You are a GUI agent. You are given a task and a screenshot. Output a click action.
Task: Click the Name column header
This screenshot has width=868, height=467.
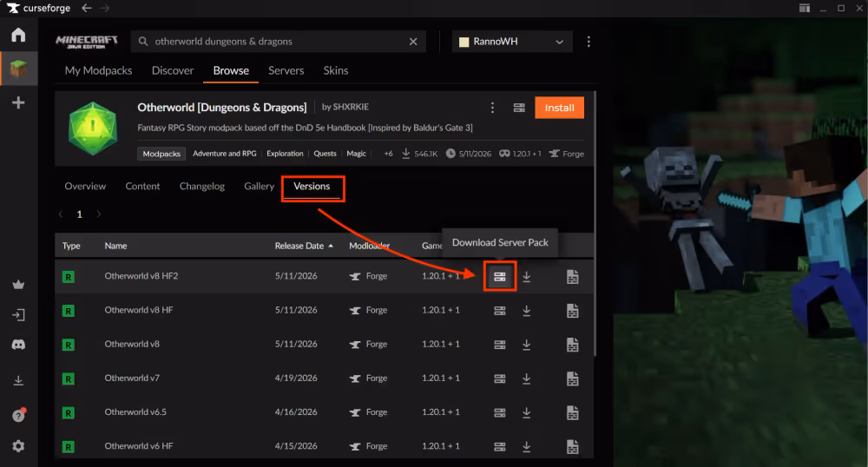pyautogui.click(x=115, y=246)
